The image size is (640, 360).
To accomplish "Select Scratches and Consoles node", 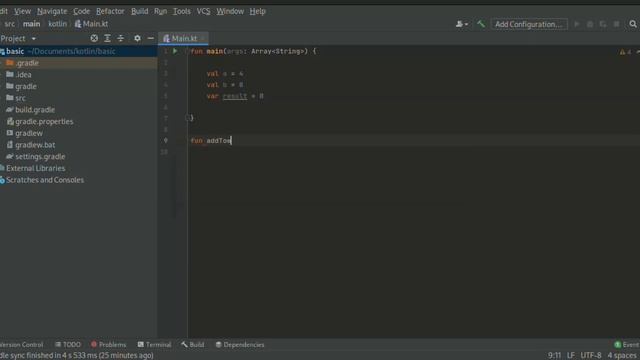I will click(x=78, y=180).
